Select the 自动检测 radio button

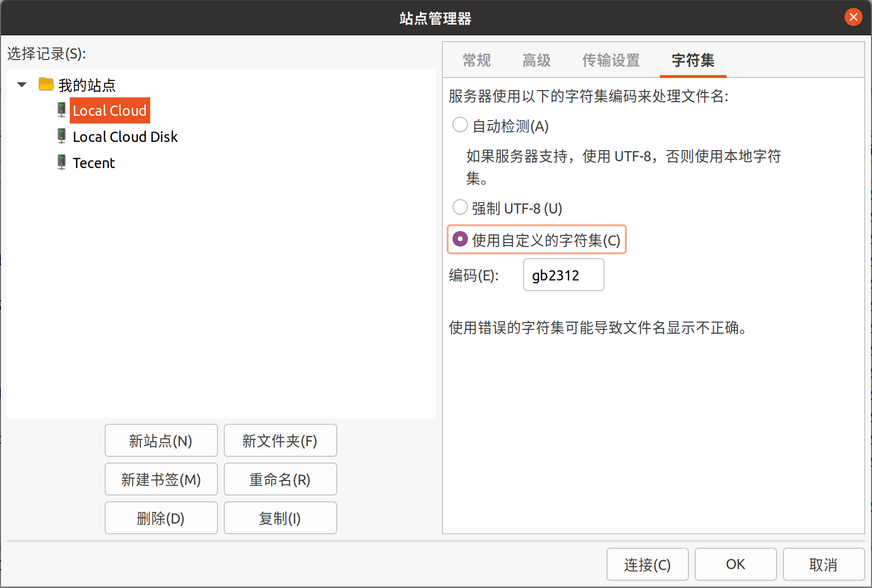click(460, 125)
